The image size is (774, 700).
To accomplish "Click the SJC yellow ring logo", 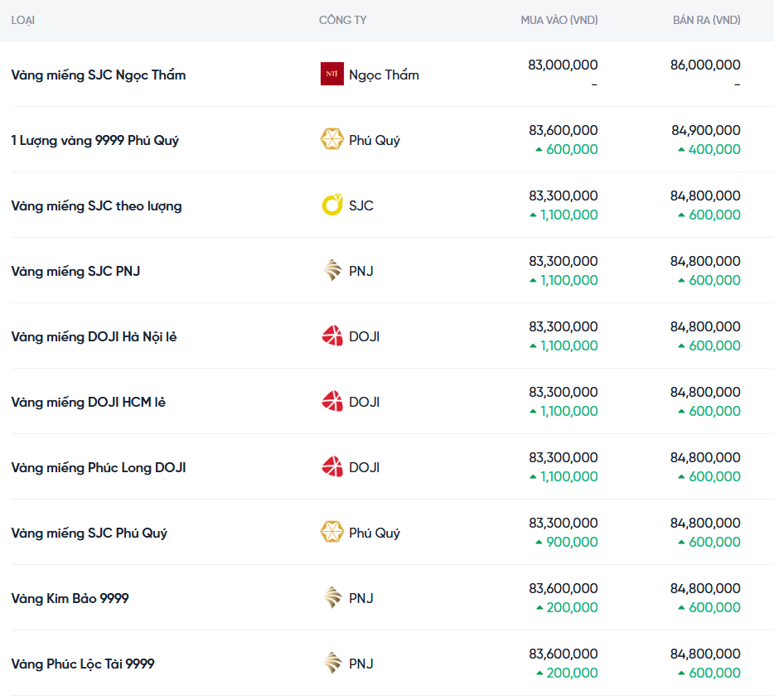I will 331,205.
